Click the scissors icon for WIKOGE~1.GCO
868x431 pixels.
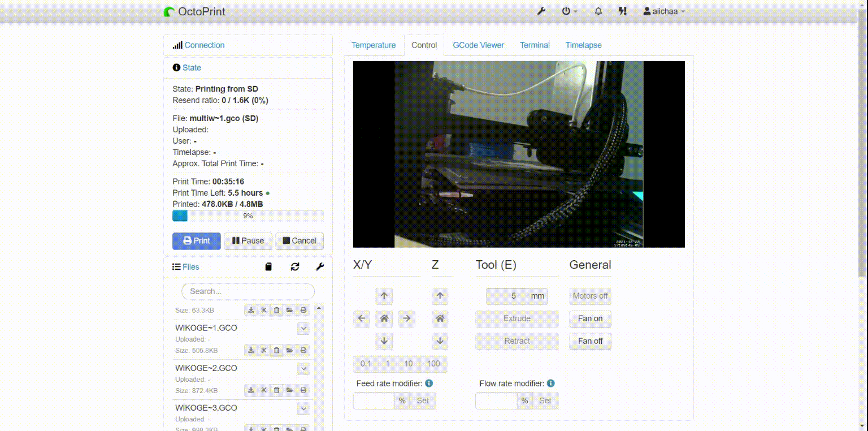tap(264, 351)
